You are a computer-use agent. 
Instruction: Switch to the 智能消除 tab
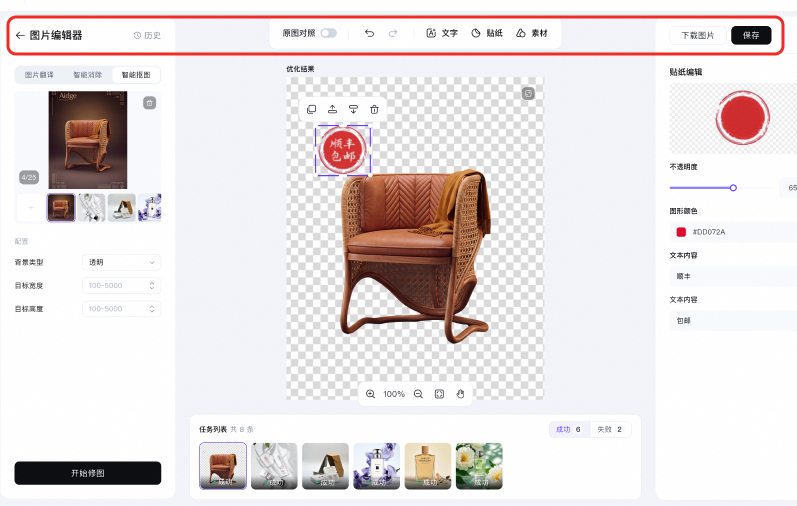[87, 75]
